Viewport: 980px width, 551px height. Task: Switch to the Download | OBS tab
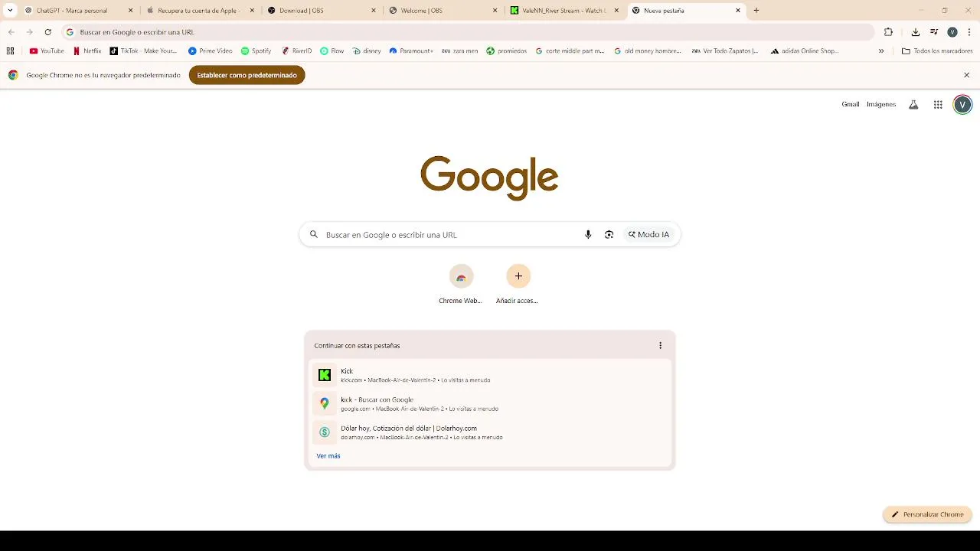click(319, 11)
